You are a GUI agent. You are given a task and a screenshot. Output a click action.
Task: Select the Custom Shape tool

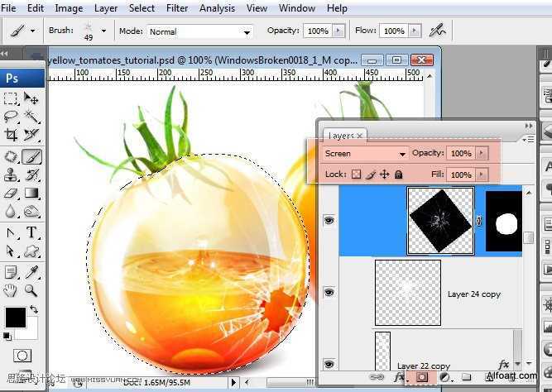click(31, 251)
